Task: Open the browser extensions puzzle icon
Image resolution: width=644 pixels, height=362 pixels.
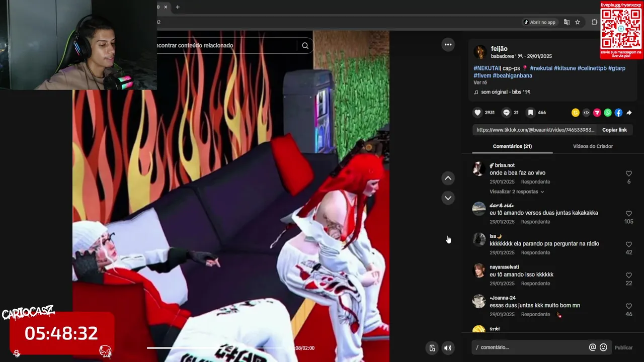Action: pos(594,22)
